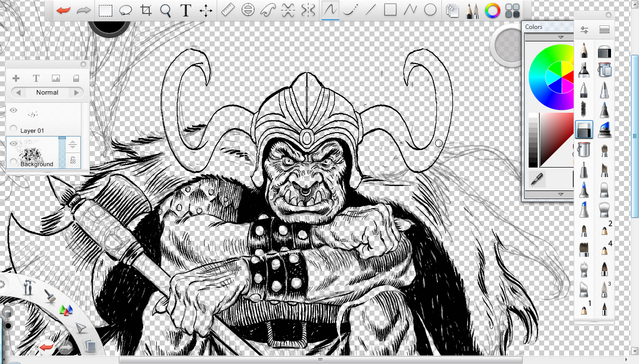
Task: Add an image layer in Layers panel
Action: (56, 78)
